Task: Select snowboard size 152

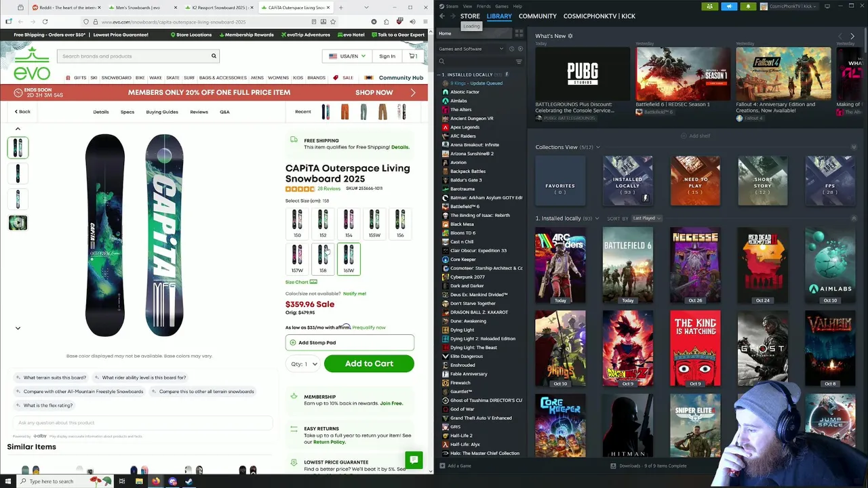Action: pos(323,224)
